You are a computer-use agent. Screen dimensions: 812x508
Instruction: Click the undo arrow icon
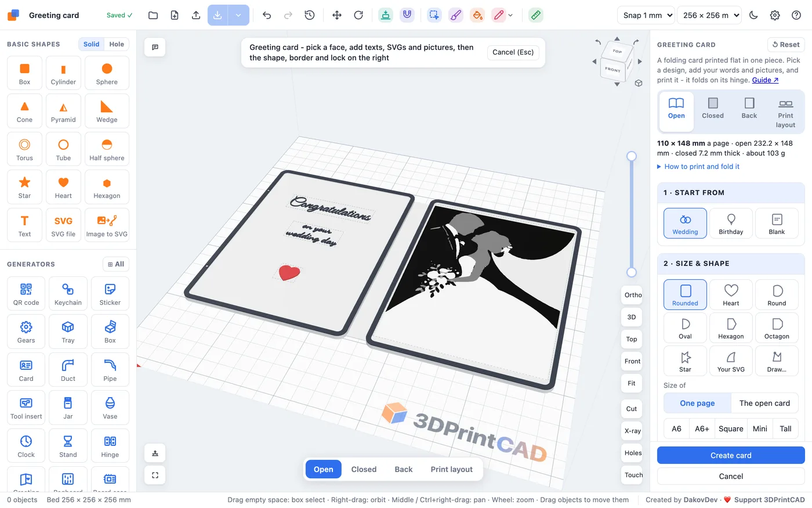pyautogui.click(x=267, y=15)
